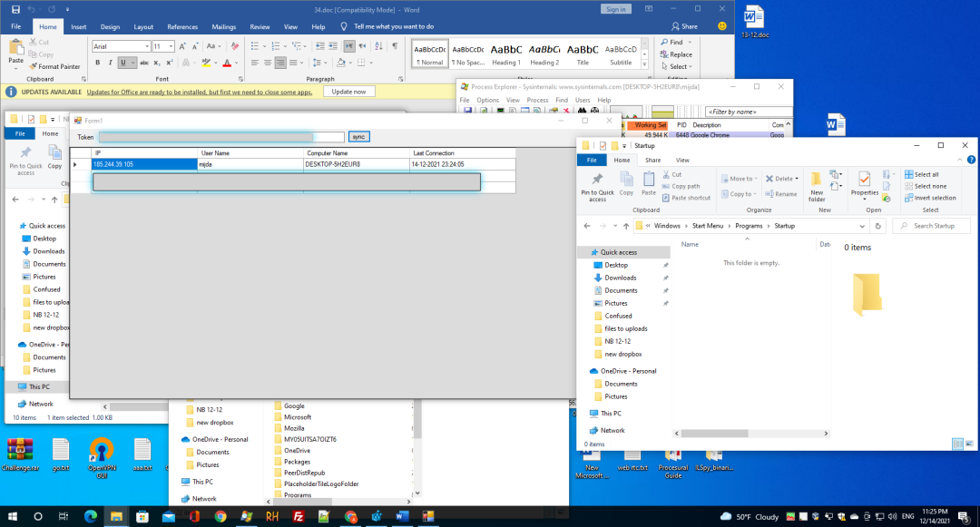The width and height of the screenshot is (980, 527).
Task: Switch to the Share tab in Startup explorer
Action: pyautogui.click(x=652, y=160)
